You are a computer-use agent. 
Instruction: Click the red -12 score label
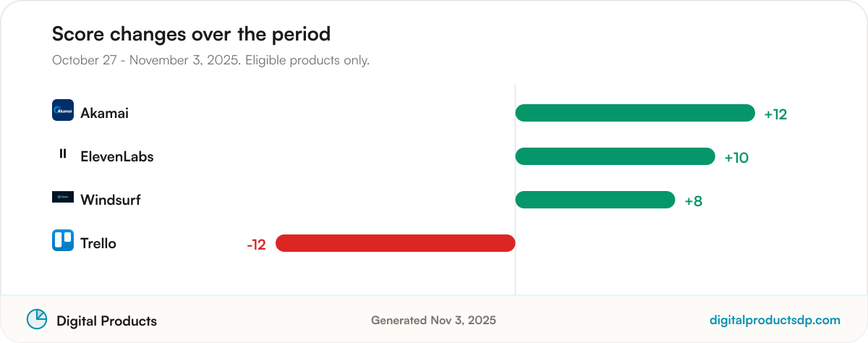tap(256, 245)
